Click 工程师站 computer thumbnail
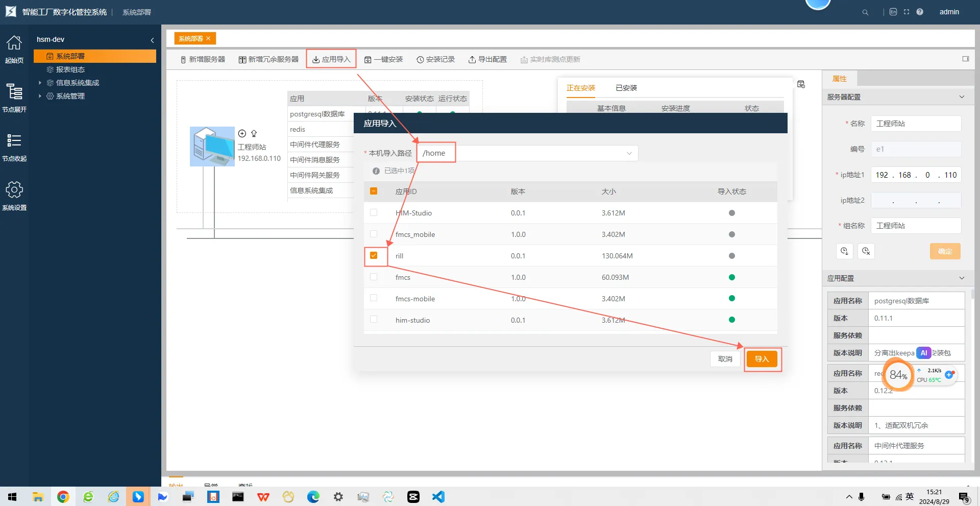980x506 pixels. (212, 147)
